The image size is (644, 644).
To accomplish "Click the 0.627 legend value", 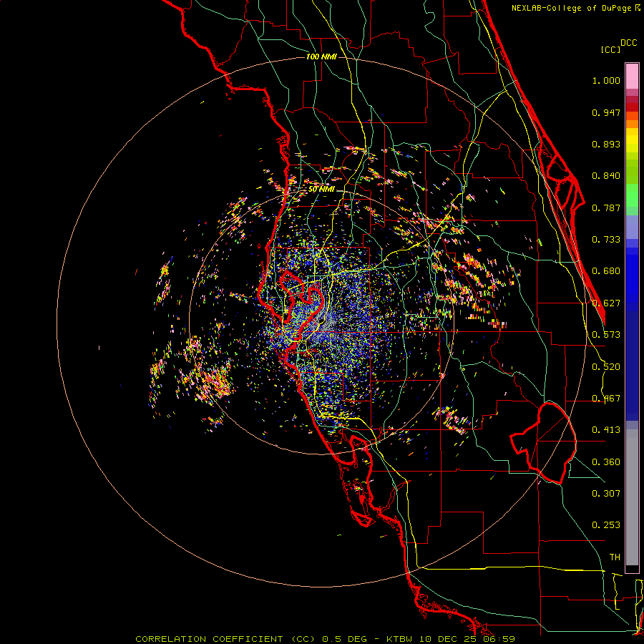I will tap(606, 303).
